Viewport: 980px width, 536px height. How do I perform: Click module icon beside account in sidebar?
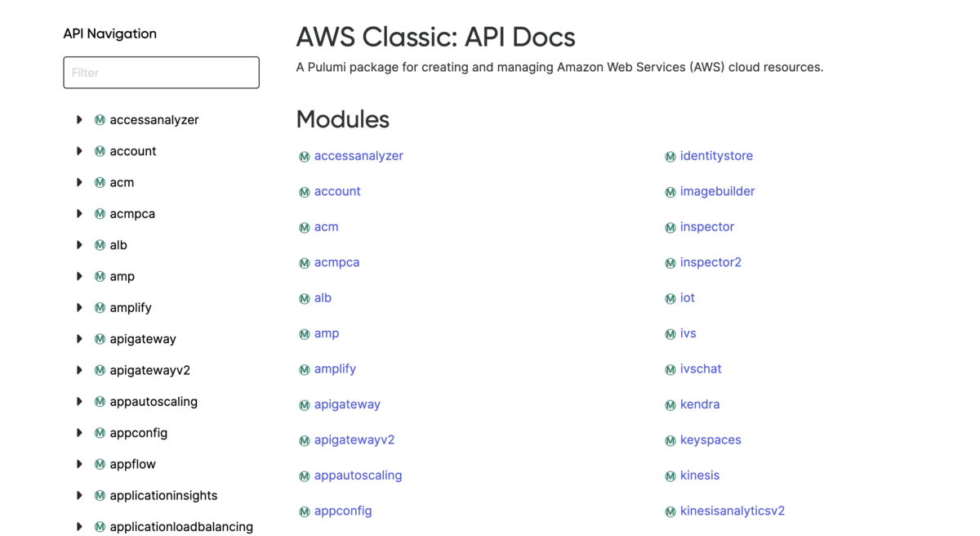[x=100, y=151]
